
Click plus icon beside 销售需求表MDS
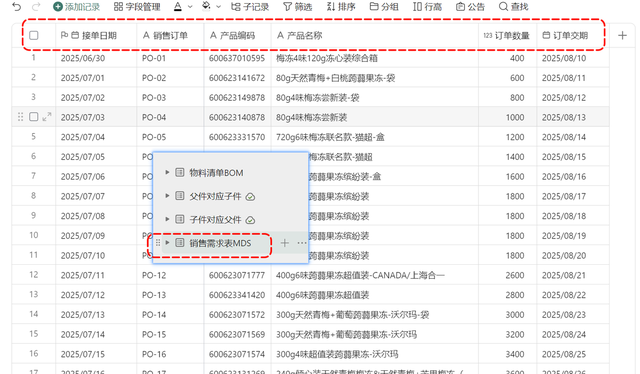284,243
